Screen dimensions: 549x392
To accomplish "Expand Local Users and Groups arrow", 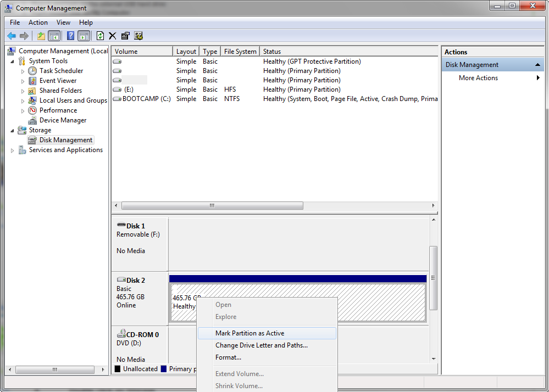I will pos(23,101).
